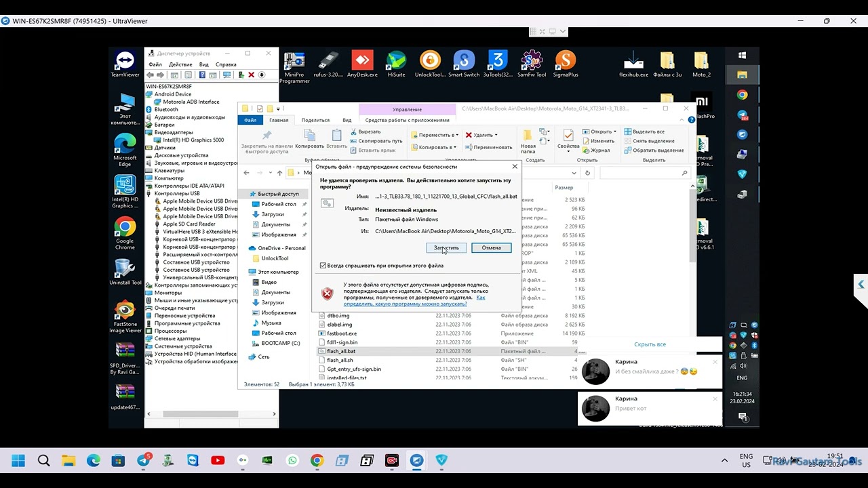Click the Explorer refresh button
This screenshot has height=488, width=868.
tap(587, 173)
